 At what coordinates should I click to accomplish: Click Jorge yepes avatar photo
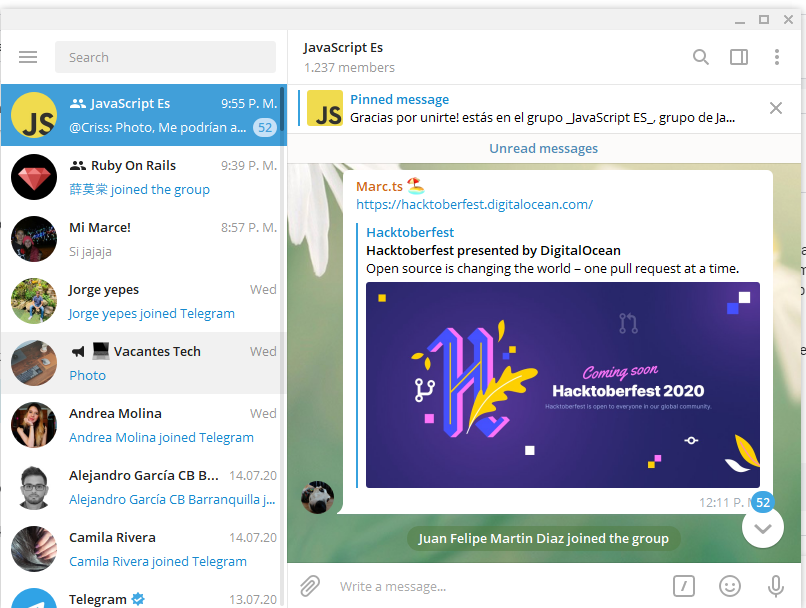34,301
